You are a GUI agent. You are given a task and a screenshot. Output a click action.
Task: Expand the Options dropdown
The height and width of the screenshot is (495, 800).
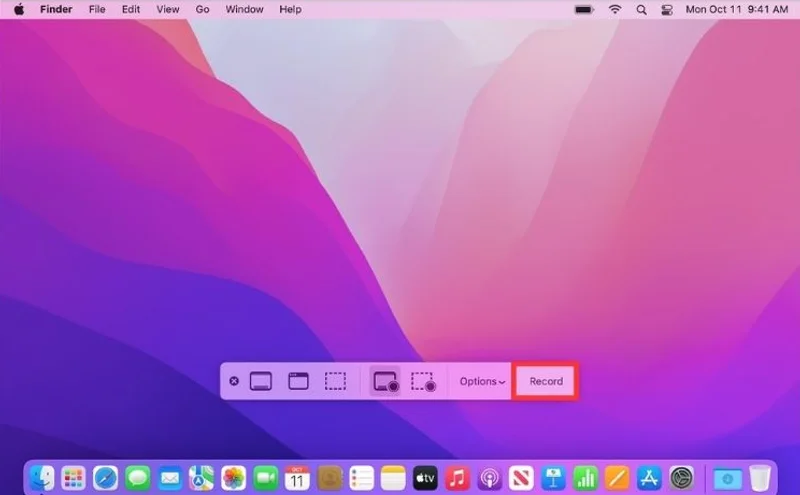click(x=481, y=381)
